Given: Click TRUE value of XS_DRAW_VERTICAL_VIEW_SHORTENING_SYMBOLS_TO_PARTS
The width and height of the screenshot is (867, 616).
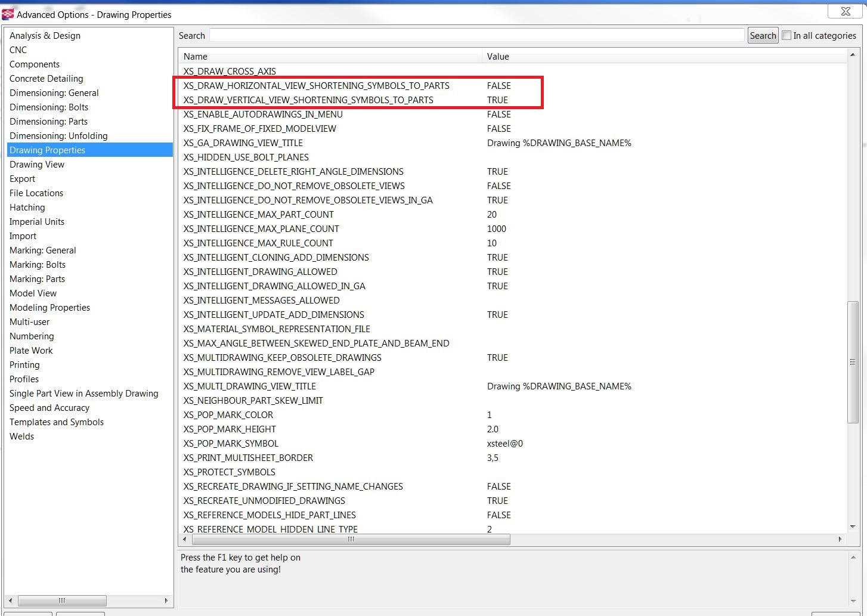Looking at the screenshot, I should [x=497, y=100].
